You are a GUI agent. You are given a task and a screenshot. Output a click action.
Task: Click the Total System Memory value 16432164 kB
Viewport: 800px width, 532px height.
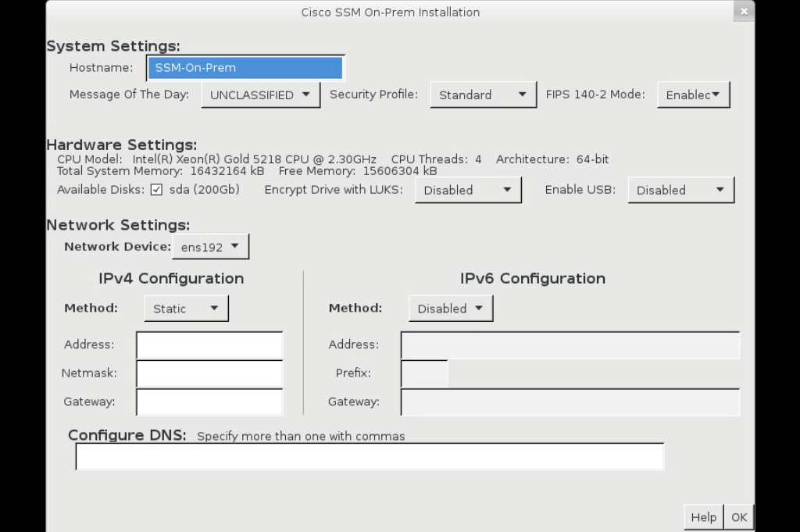click(227, 171)
